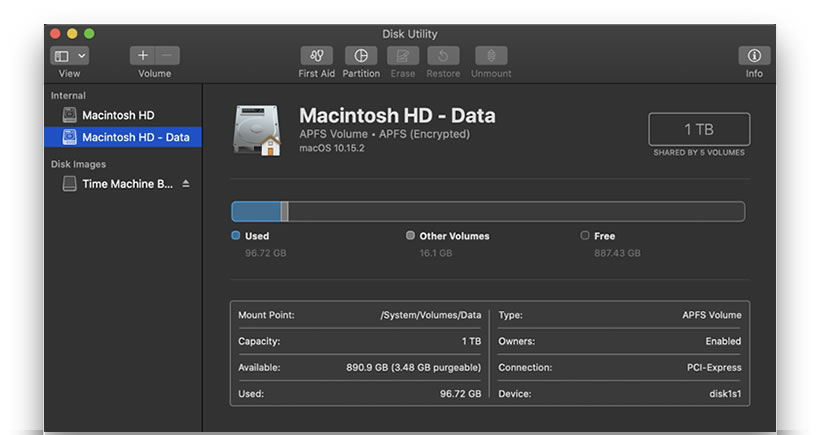This screenshot has height=435, width=820.
Task: Click the Disk Utility window title
Action: click(x=409, y=34)
